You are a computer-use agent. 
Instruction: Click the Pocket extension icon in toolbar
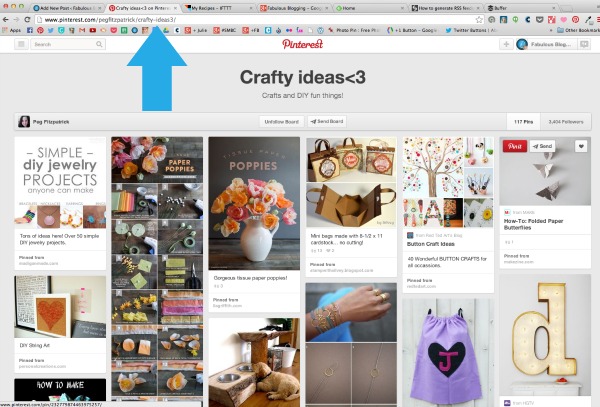(x=540, y=19)
